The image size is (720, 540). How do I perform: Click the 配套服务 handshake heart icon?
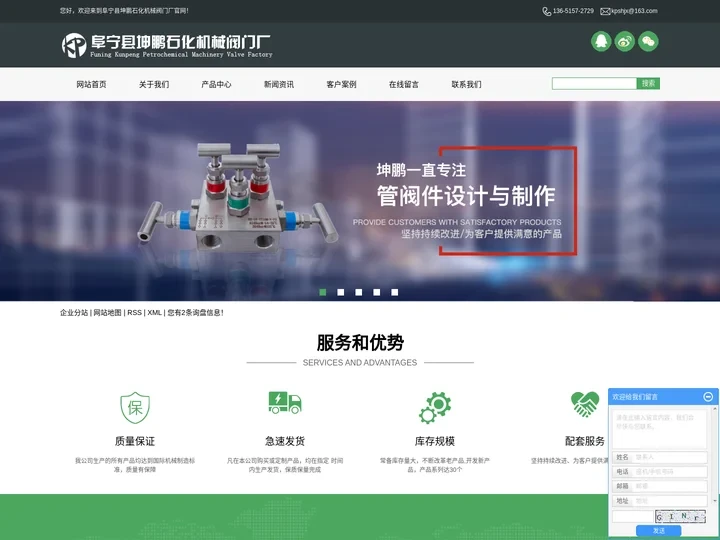point(585,404)
